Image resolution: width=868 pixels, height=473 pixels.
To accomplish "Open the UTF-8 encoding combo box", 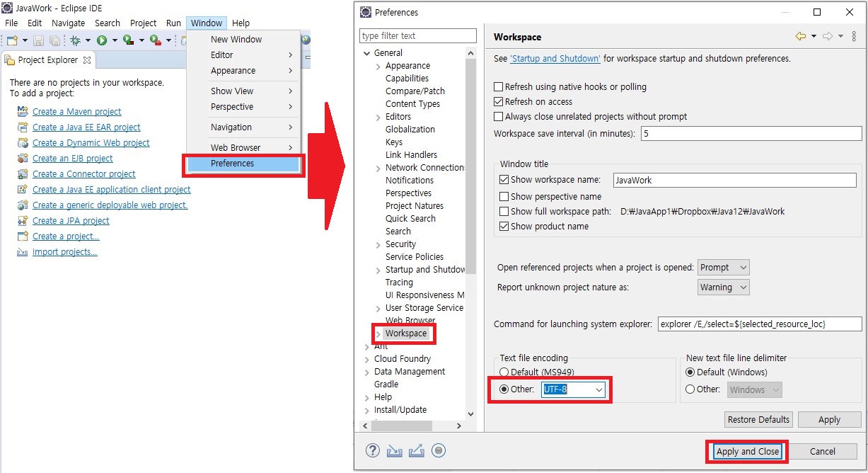I will pyautogui.click(x=574, y=389).
